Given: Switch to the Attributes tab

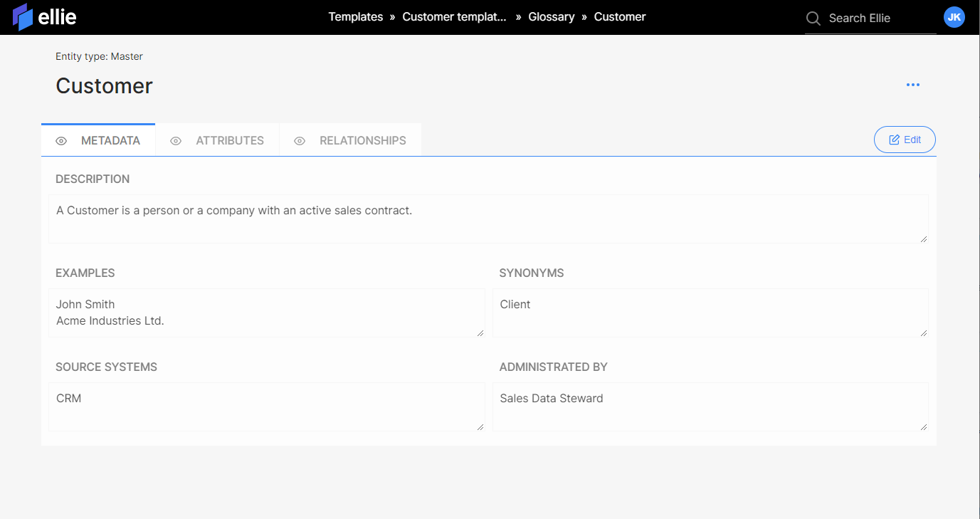Looking at the screenshot, I should [x=229, y=141].
